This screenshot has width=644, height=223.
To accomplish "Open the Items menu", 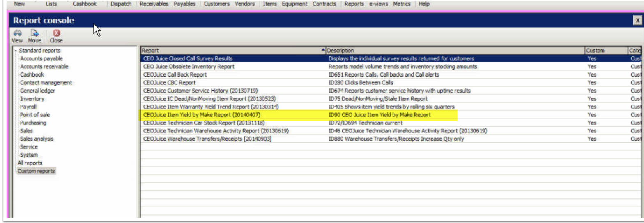I will point(270,4).
